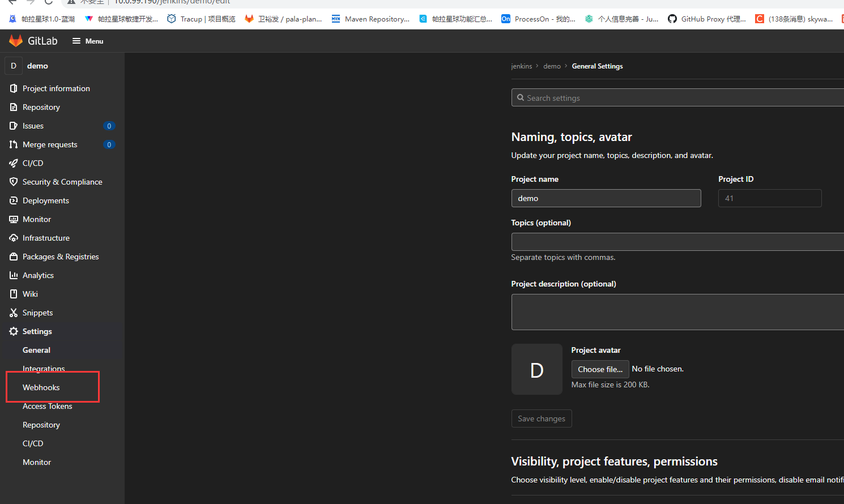Screen dimensions: 844x504
Task: Click the Wiki book icon
Action: [x=14, y=294]
